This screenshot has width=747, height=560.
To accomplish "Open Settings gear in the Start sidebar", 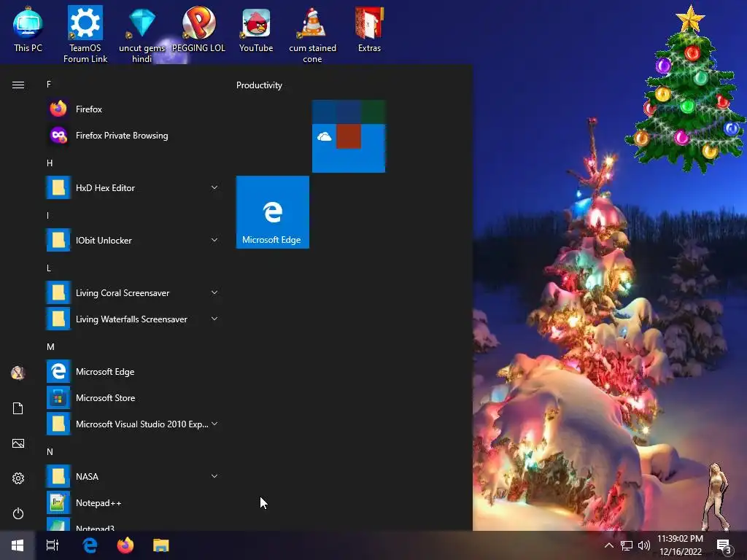I will coord(18,478).
